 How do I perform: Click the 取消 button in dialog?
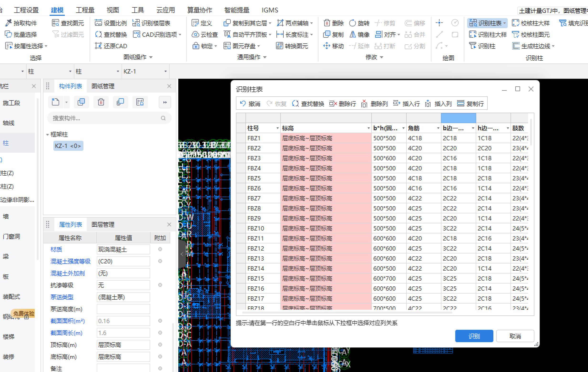click(x=515, y=336)
